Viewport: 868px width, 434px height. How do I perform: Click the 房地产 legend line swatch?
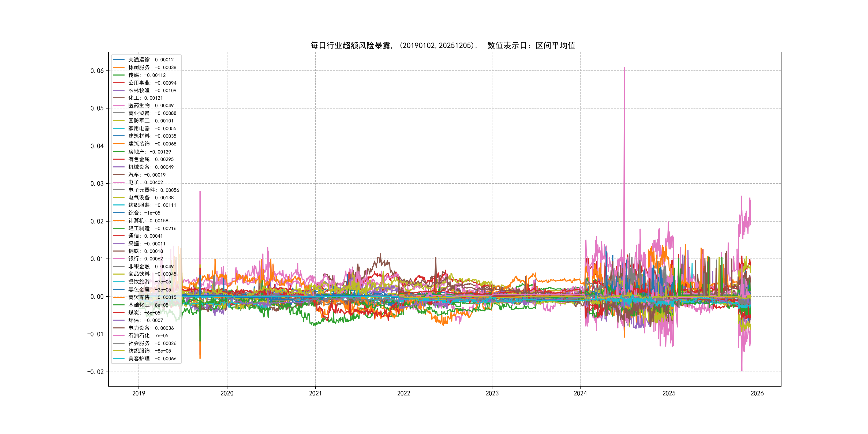[119, 152]
